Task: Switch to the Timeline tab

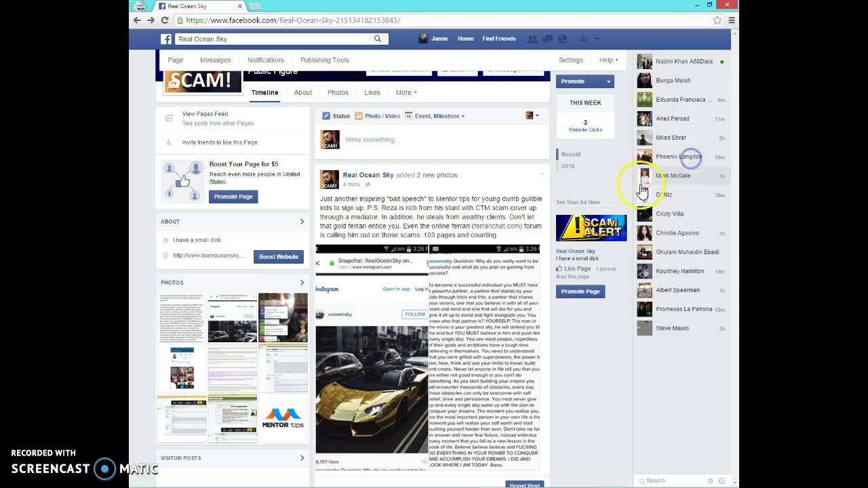Action: pos(264,92)
